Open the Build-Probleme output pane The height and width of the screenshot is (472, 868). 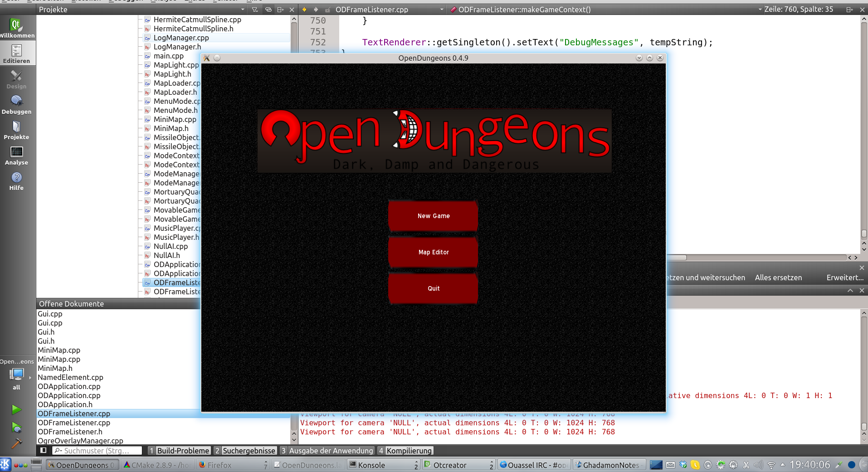click(x=179, y=451)
